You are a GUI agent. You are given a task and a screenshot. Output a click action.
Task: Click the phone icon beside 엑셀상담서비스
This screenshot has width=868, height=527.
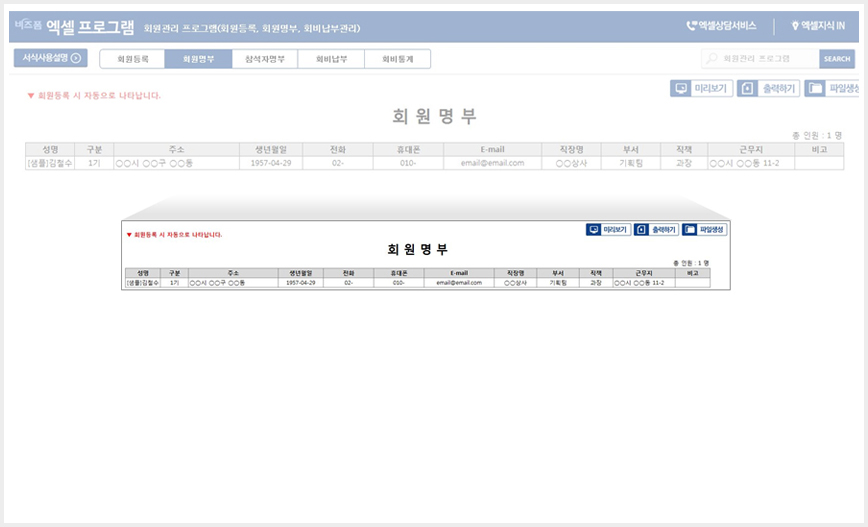point(691,25)
